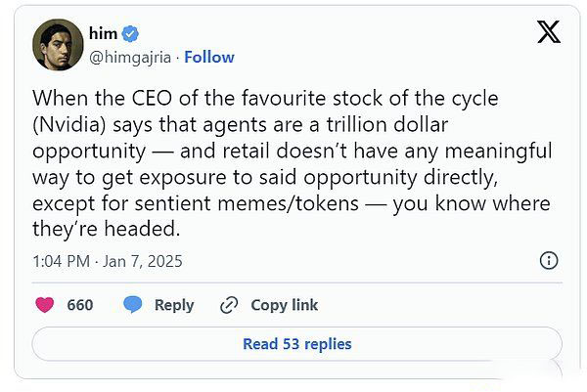
Task: Open the @himgajria handle link
Action: click(131, 57)
